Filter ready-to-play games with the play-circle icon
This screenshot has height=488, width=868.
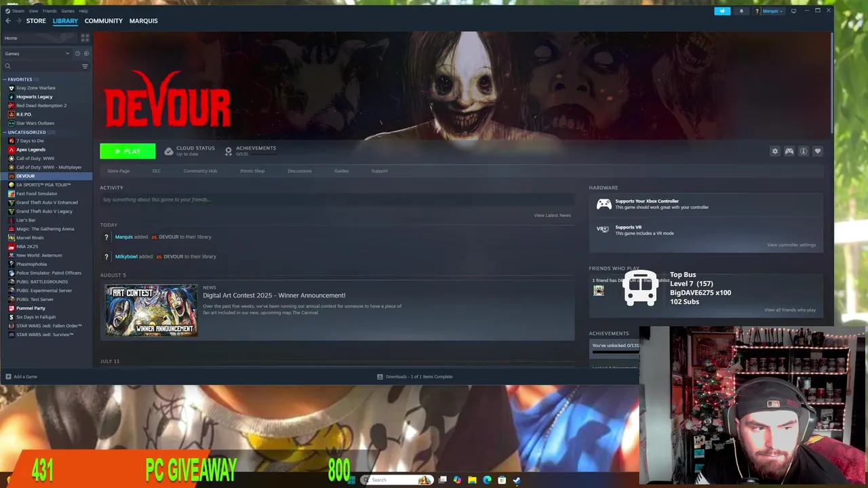85,54
